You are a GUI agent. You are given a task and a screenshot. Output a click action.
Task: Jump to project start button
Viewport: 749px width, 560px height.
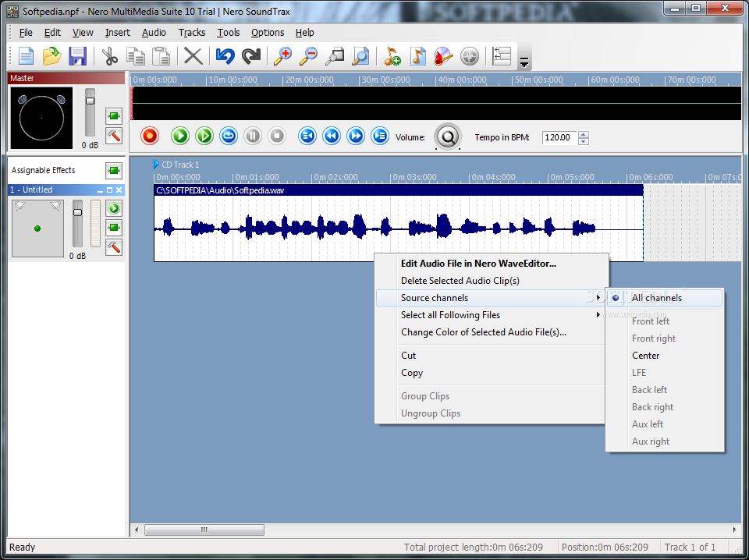[x=307, y=136]
